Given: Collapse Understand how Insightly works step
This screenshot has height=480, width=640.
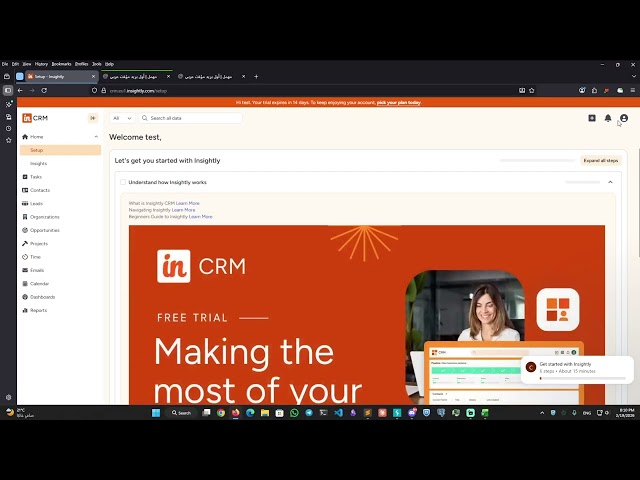Looking at the screenshot, I should [610, 182].
